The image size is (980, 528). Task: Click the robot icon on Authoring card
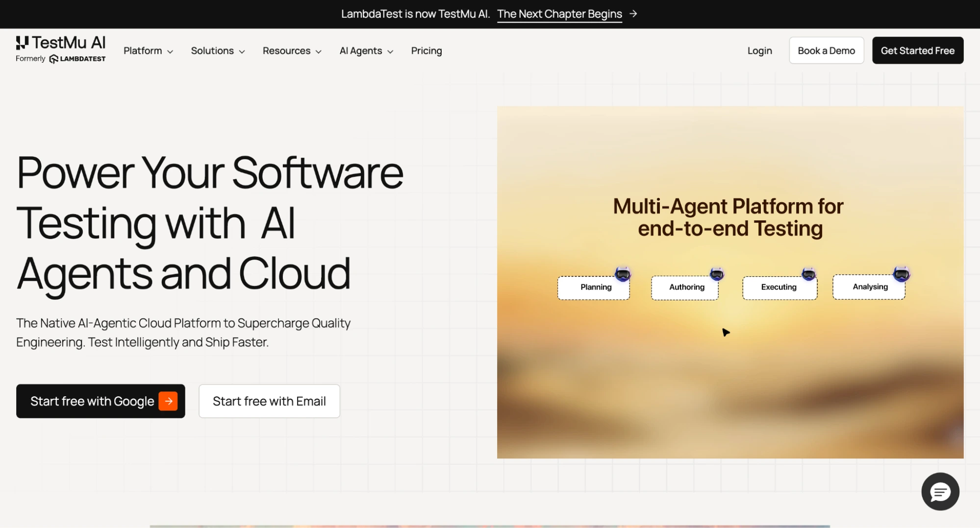point(717,274)
